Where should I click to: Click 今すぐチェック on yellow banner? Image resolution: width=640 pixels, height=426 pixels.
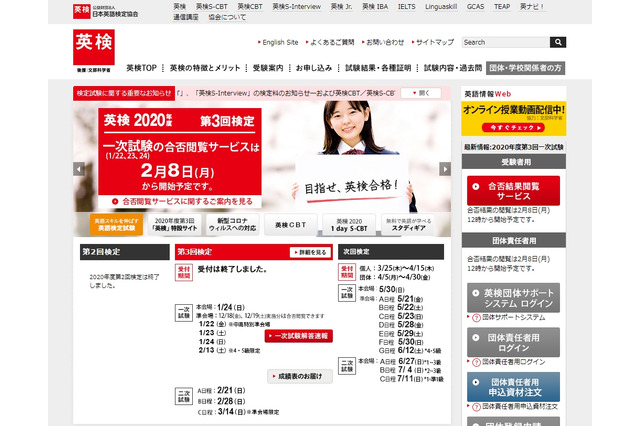513,128
